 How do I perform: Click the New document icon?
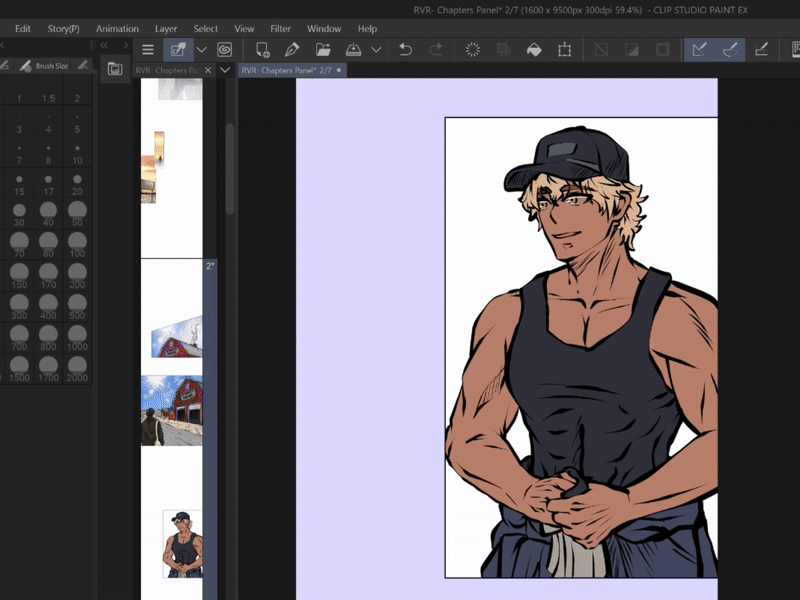click(263, 49)
